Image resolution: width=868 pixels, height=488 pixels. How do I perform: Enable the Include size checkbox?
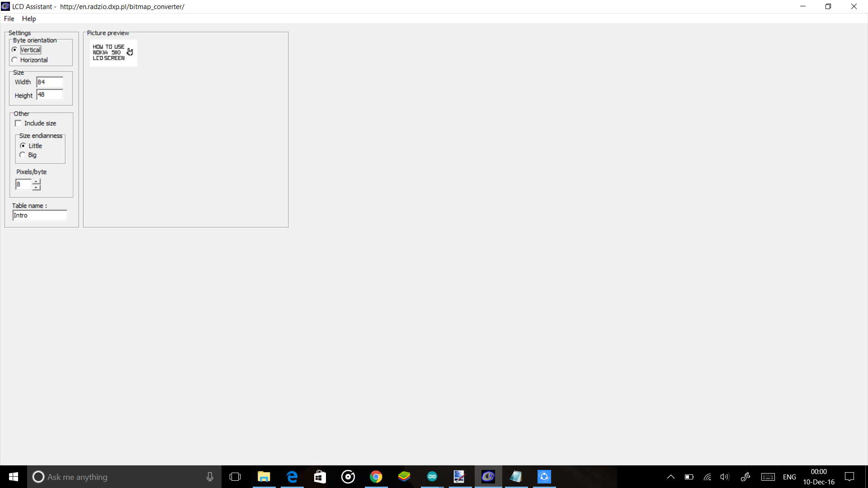tap(19, 123)
